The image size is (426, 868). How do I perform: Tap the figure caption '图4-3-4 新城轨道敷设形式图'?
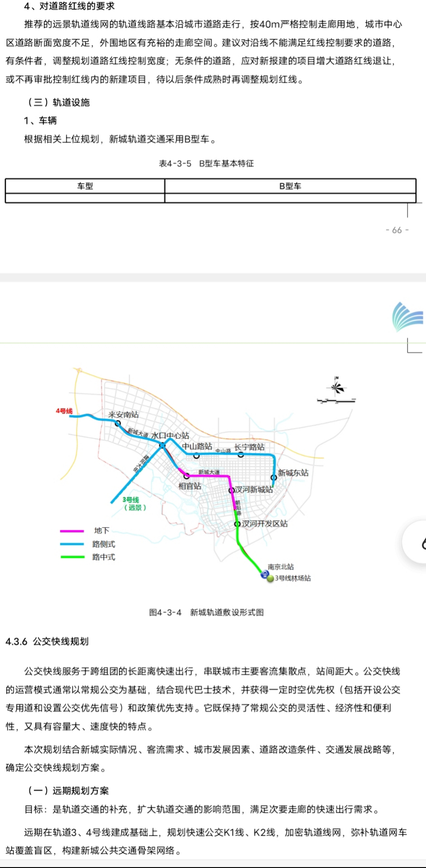tap(207, 612)
